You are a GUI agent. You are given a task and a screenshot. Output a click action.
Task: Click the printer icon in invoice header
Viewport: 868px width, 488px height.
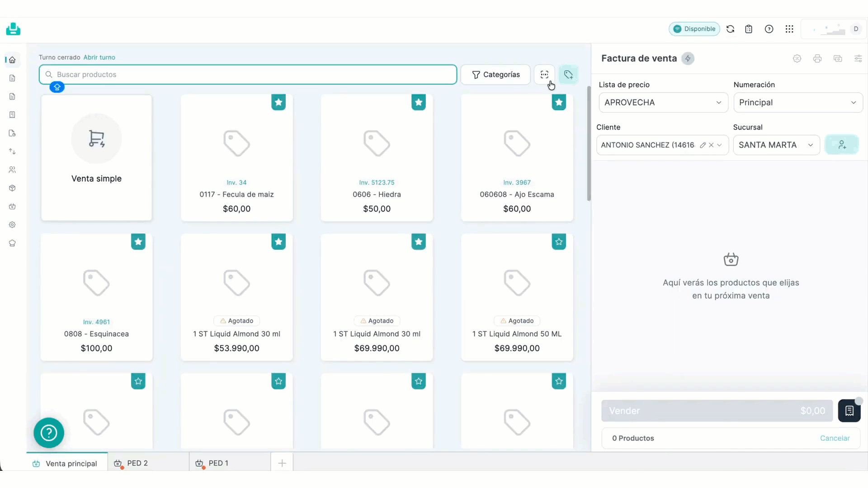817,58
